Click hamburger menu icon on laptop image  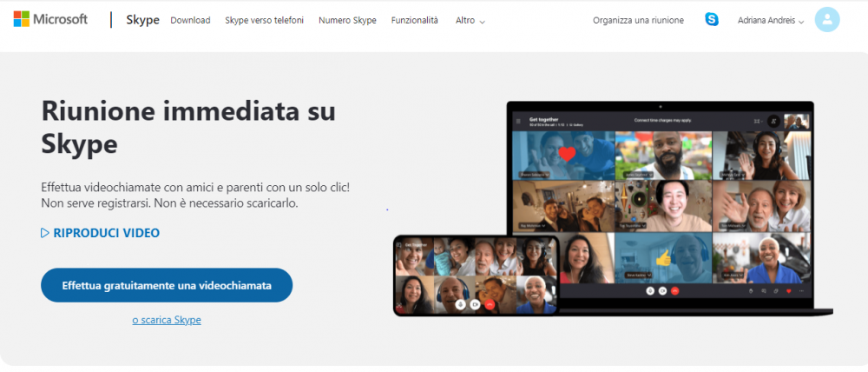click(519, 121)
